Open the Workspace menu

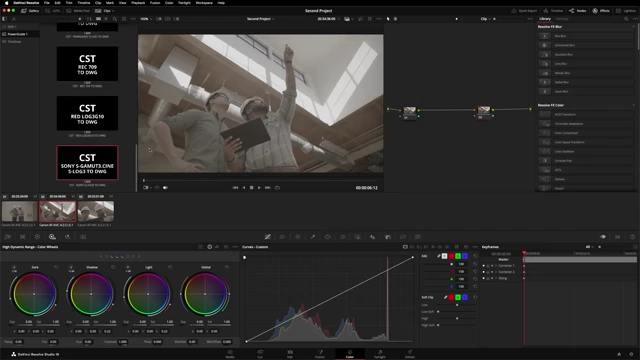point(204,2)
